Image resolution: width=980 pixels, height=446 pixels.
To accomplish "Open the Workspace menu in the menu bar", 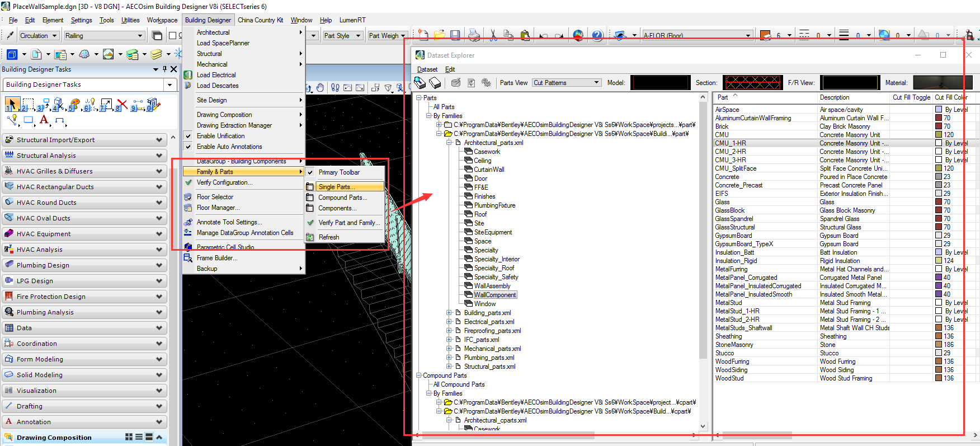I will (162, 20).
